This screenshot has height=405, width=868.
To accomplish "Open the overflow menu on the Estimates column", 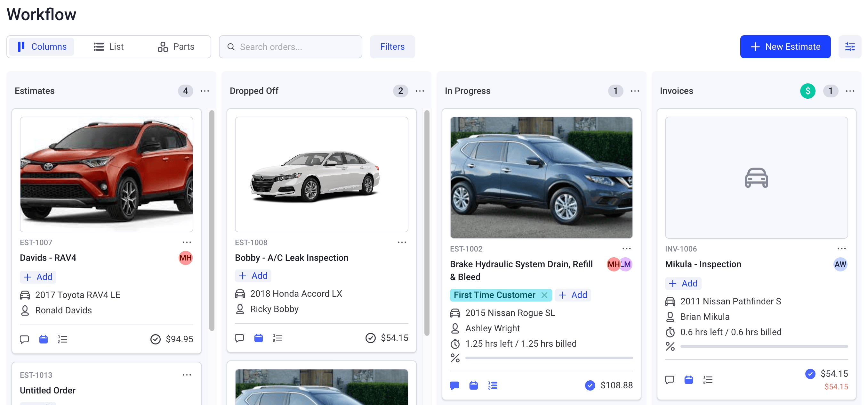I will [x=205, y=91].
